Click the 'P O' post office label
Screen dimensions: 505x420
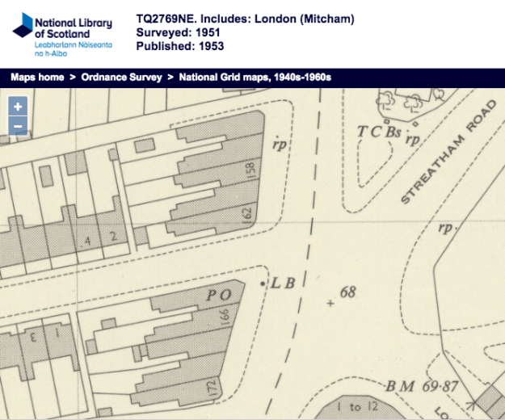219,295
